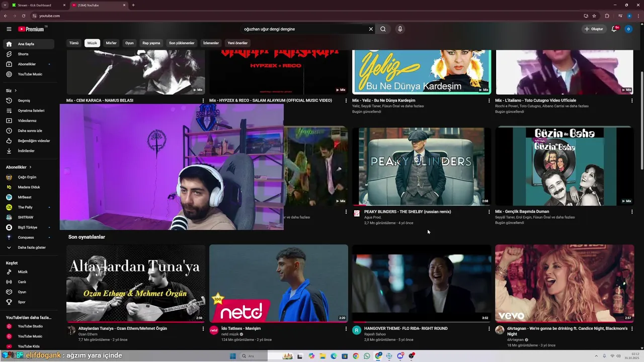Screen dimensions: 644x362
Task: Open Ana Sayfa in the sidebar
Action: click(29, 44)
